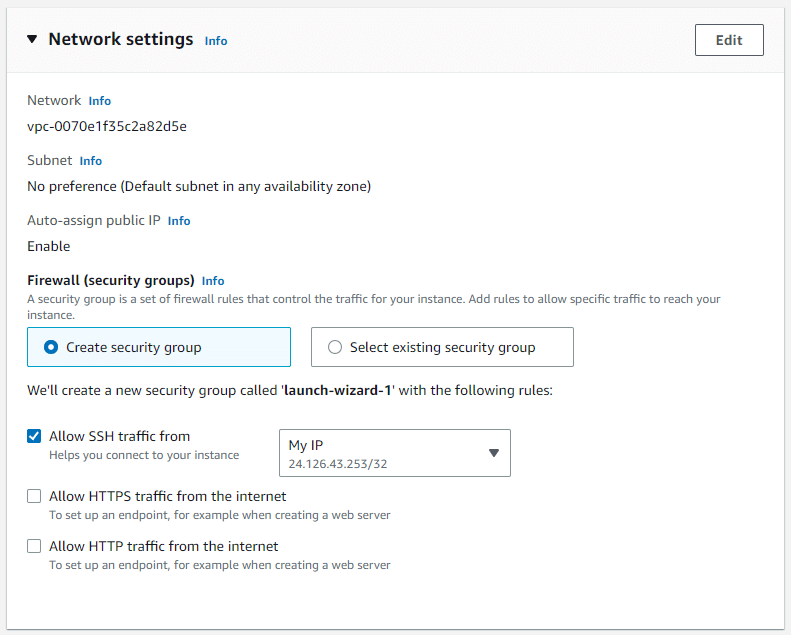791x635 pixels.
Task: Open the My IP source dropdown
Action: [394, 453]
